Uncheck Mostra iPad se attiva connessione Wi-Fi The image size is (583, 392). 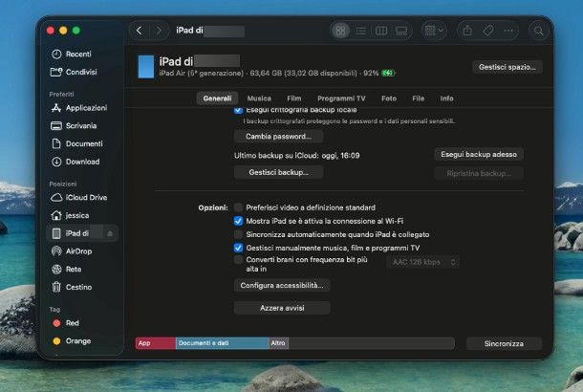[239, 221]
